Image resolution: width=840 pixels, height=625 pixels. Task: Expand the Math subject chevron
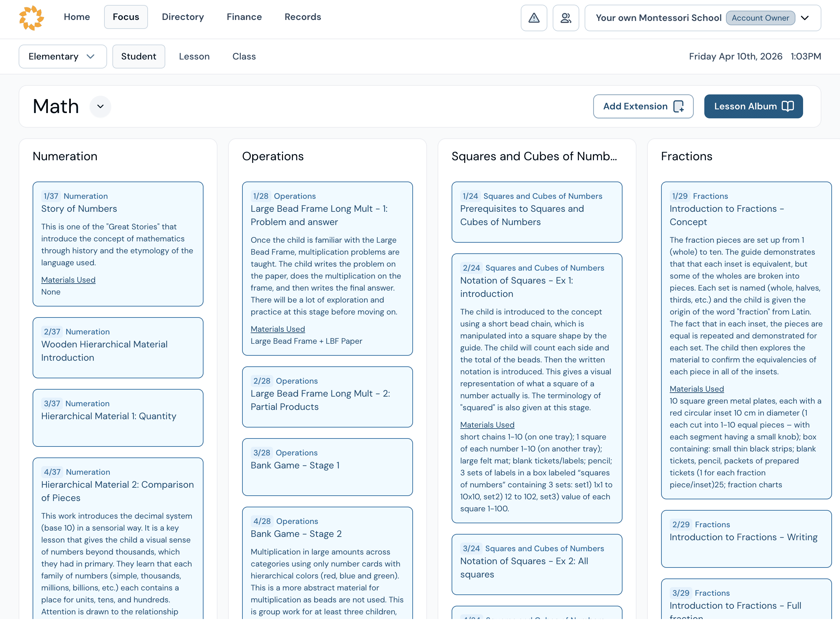click(100, 106)
